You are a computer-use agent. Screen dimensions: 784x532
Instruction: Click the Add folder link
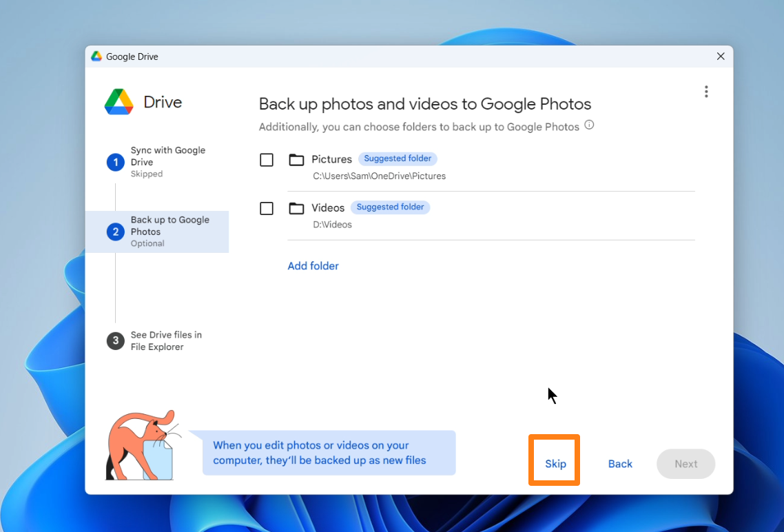(313, 266)
